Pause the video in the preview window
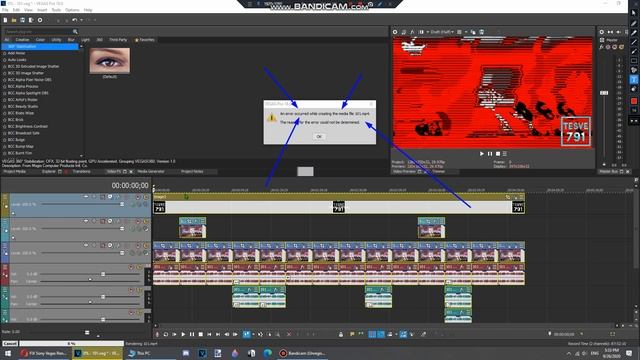 490,153
